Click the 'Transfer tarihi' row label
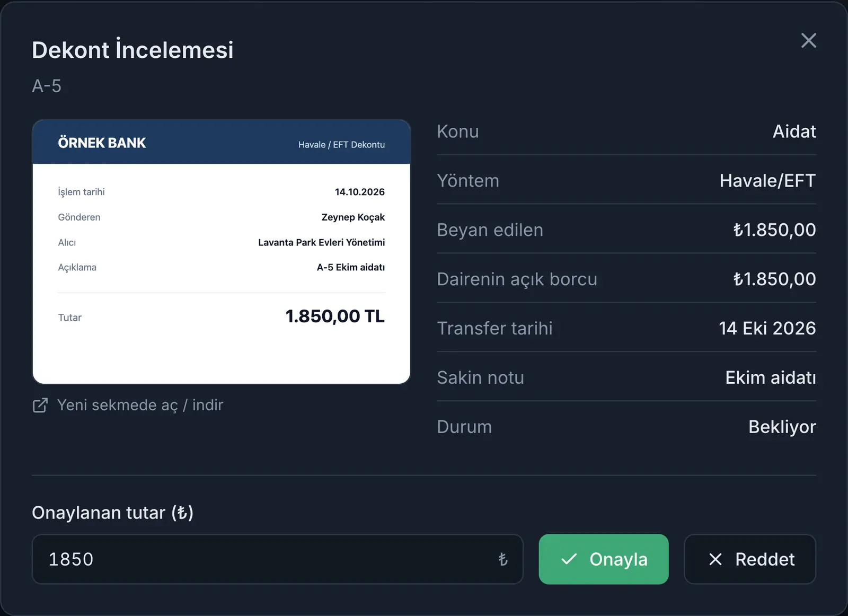The width and height of the screenshot is (848, 616). point(494,329)
